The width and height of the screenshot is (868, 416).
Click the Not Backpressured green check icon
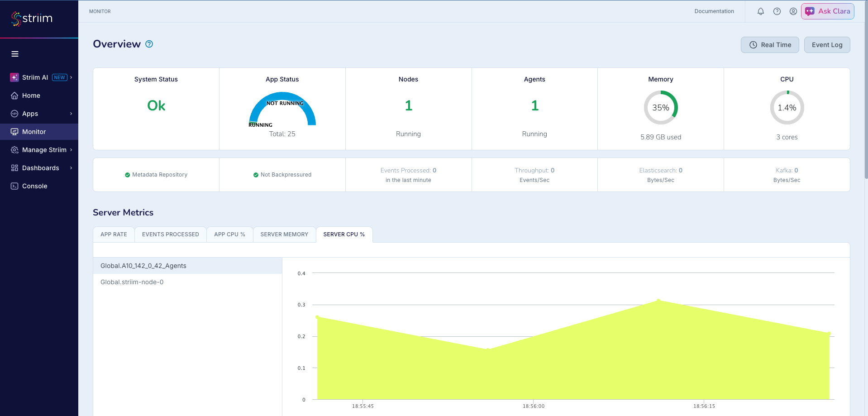pos(256,175)
